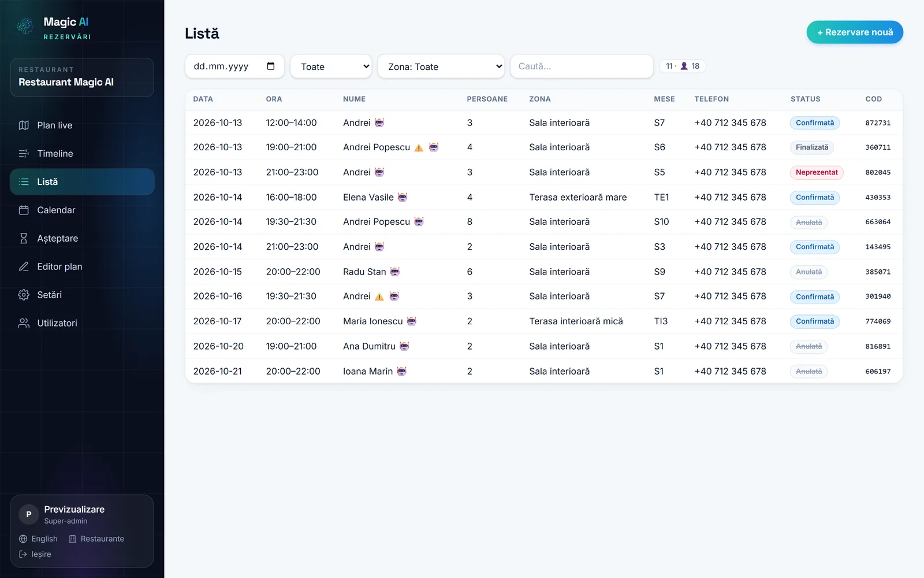The image size is (924, 578).
Task: Click the Setări gear icon
Action: (24, 295)
